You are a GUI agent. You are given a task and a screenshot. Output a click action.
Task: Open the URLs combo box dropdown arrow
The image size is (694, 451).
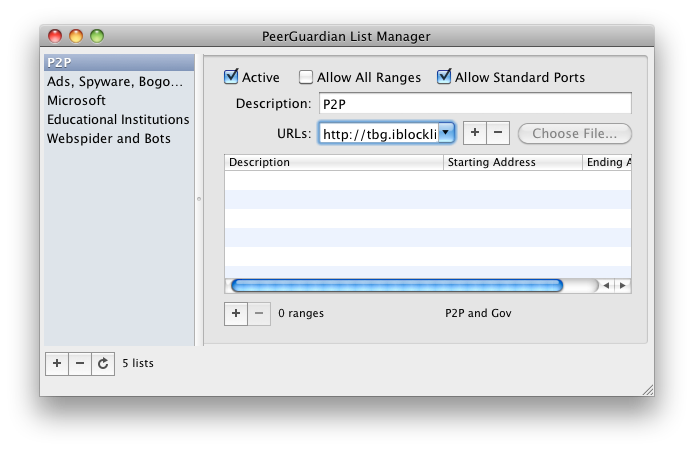point(446,133)
